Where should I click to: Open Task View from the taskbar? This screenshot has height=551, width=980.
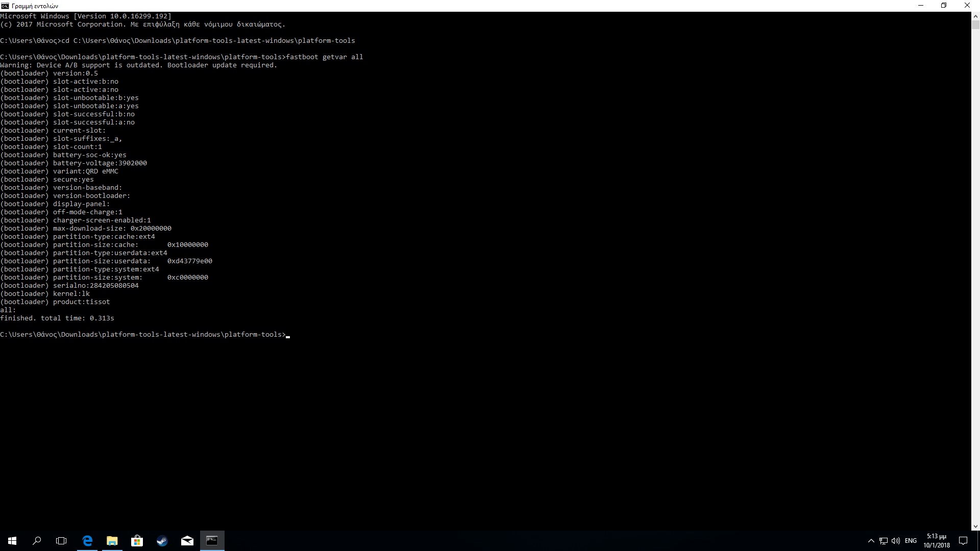[61, 541]
